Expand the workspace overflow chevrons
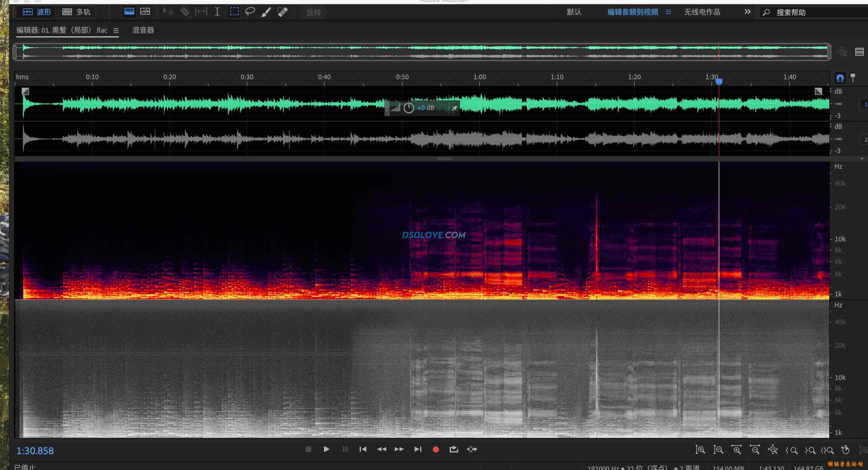868x470 pixels. coord(747,12)
